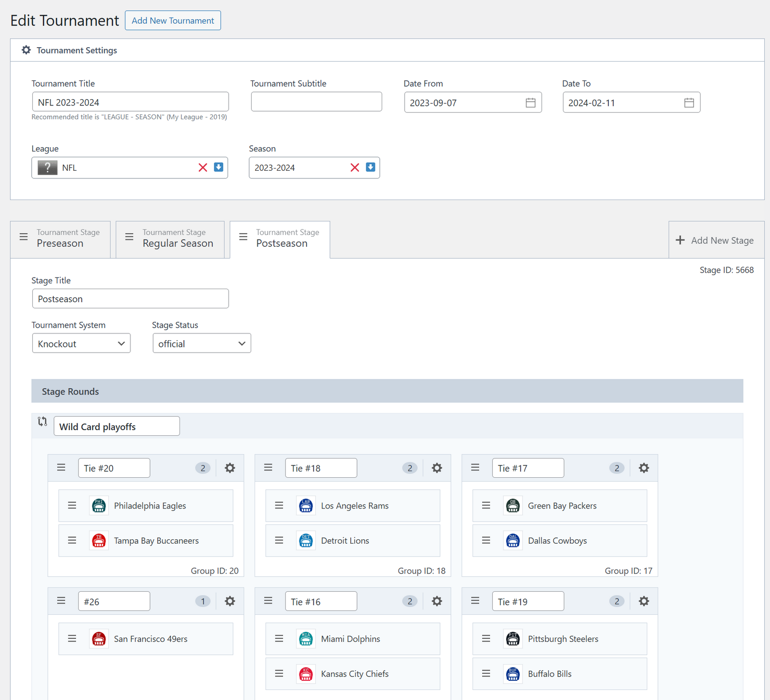Open the Date To calendar picker

pyautogui.click(x=689, y=102)
